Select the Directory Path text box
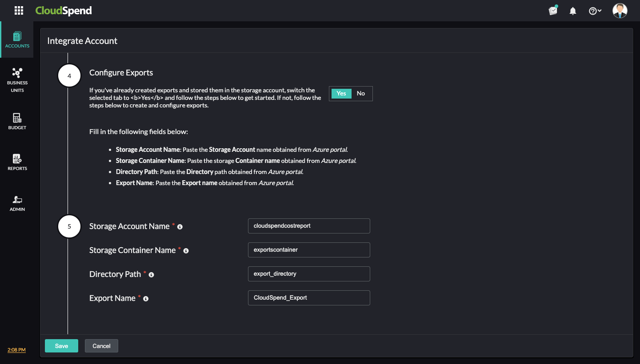 (x=309, y=274)
